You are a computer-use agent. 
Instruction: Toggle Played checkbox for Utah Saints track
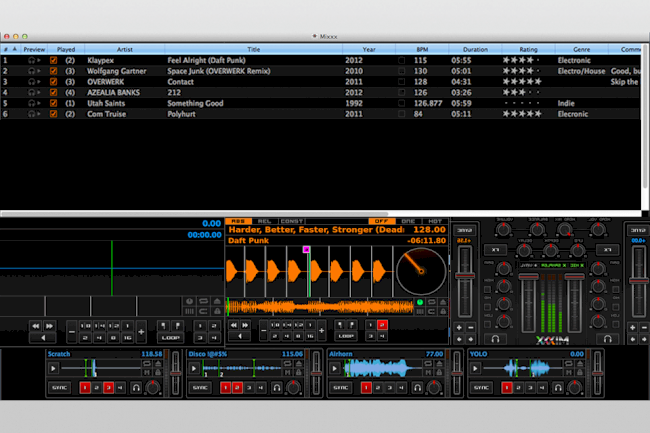[x=54, y=103]
